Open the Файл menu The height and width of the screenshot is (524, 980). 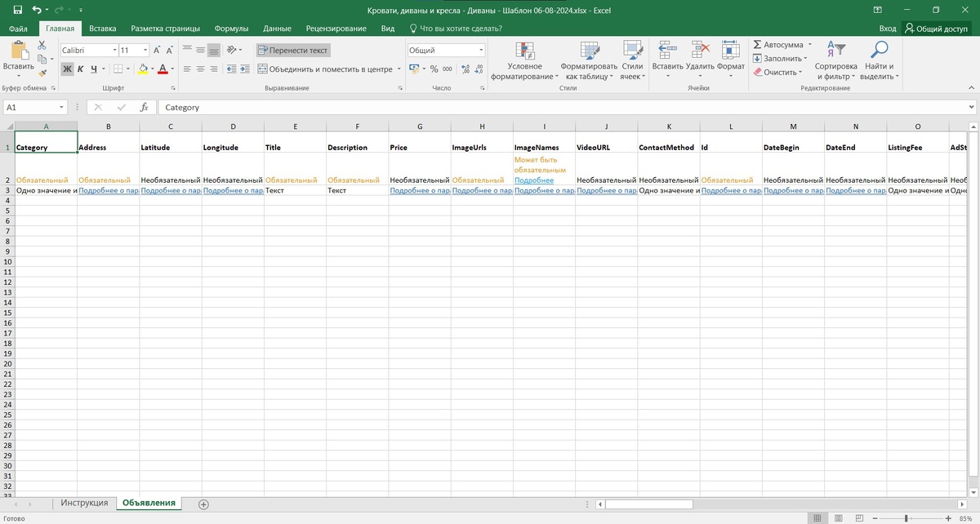[18, 29]
